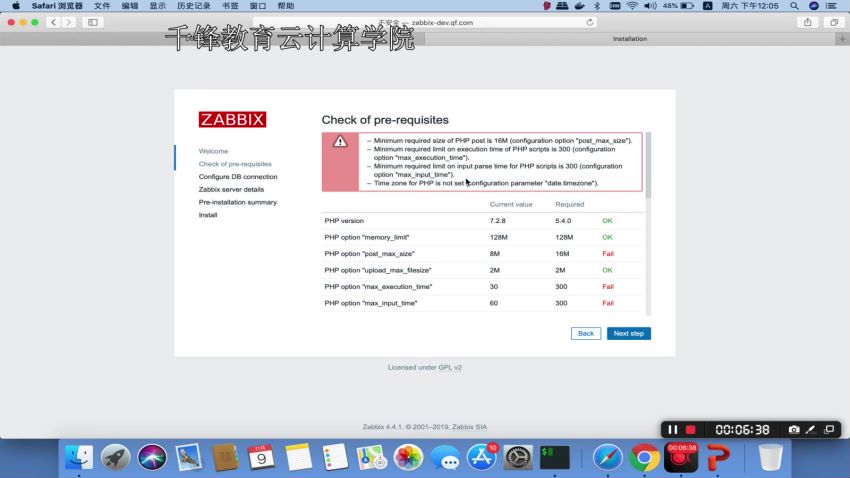
Task: Click the recorder pencil annotate icon
Action: point(810,429)
